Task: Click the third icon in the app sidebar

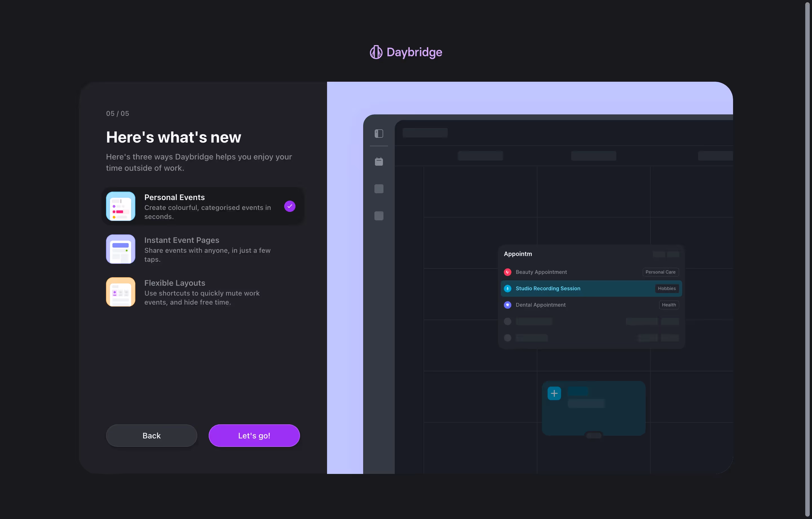Action: pyautogui.click(x=379, y=189)
